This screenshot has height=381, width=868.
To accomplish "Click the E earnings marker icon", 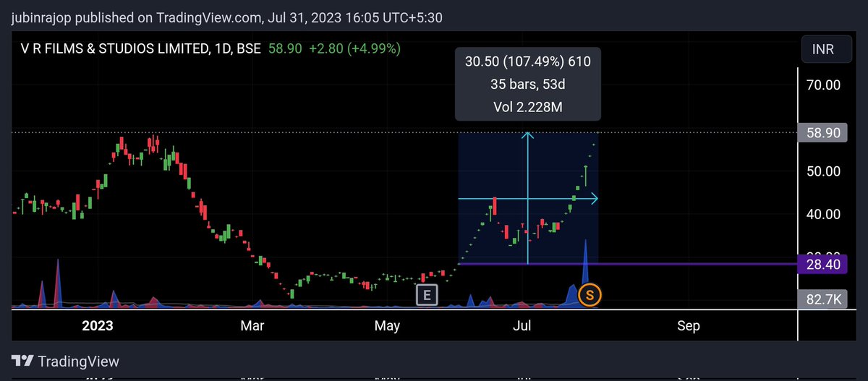I will 427,294.
